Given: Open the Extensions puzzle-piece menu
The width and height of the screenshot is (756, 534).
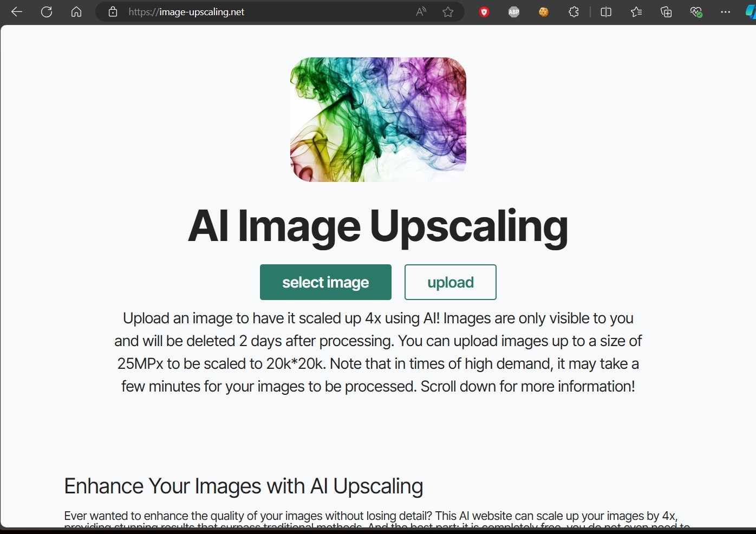Looking at the screenshot, I should coord(573,11).
